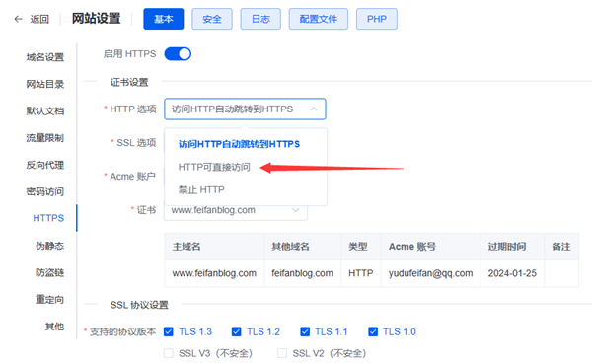Click the back arrow icon
The height and width of the screenshot is (364, 592).
tap(18, 19)
